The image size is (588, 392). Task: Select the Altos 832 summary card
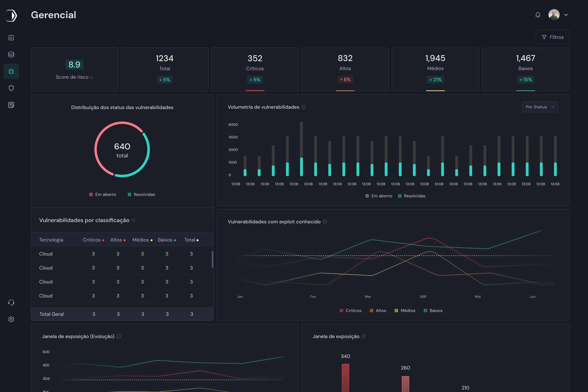tap(345, 69)
